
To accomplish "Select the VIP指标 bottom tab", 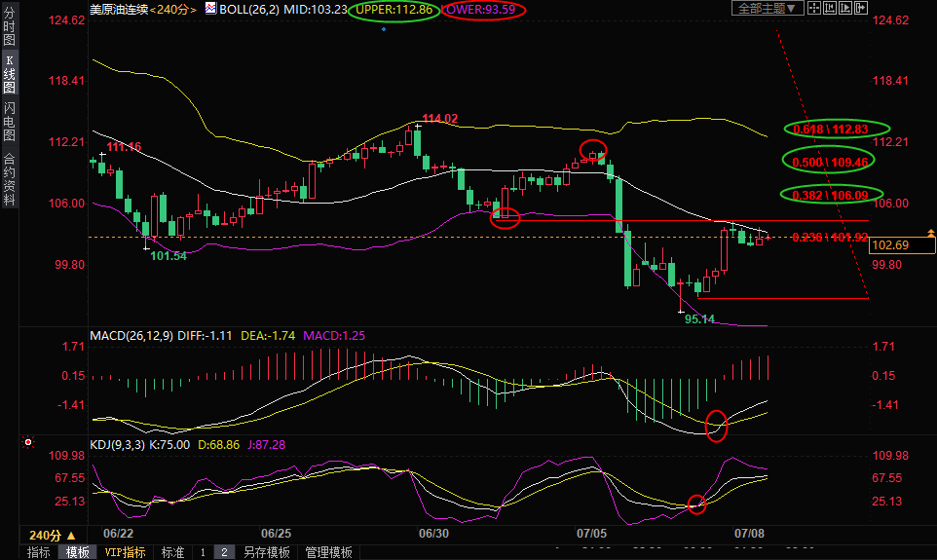I will (126, 552).
